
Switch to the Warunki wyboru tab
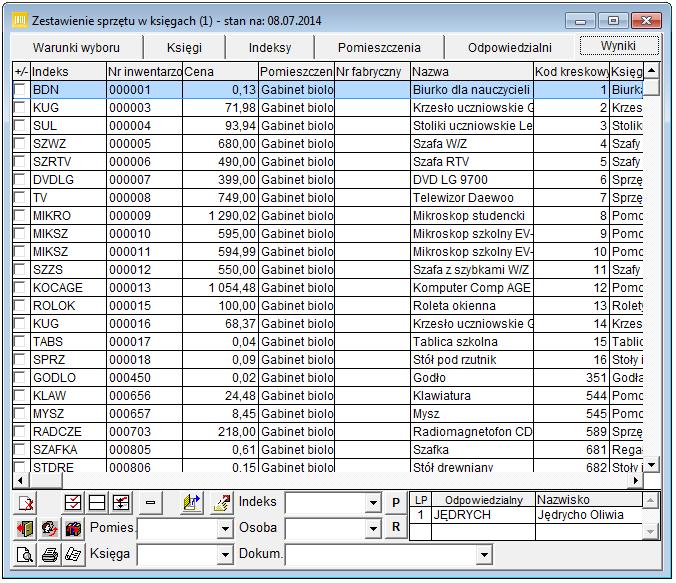click(x=76, y=47)
